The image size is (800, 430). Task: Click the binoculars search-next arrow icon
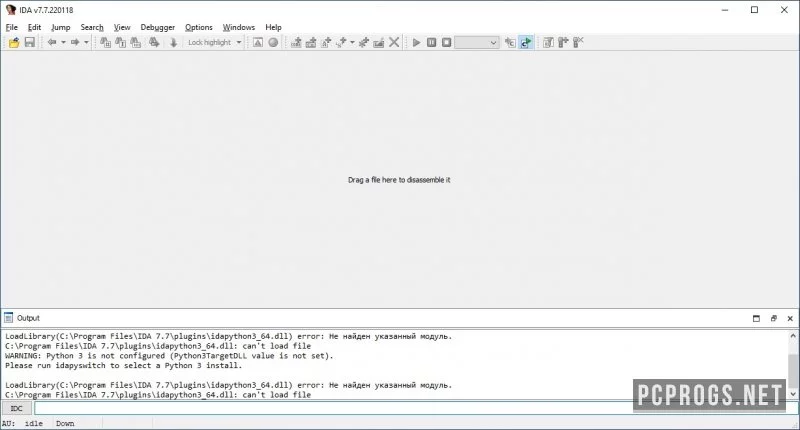click(x=154, y=42)
